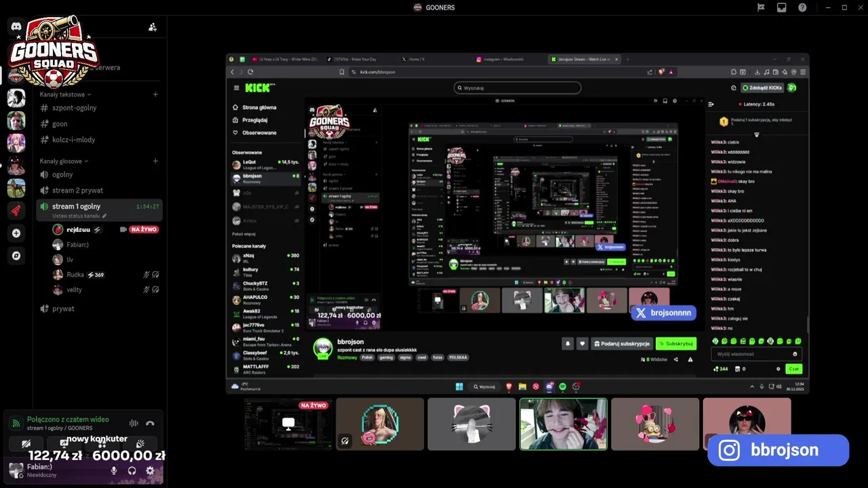Open the Discord inbox icon in title bar
868x488 pixels.
tap(781, 7)
